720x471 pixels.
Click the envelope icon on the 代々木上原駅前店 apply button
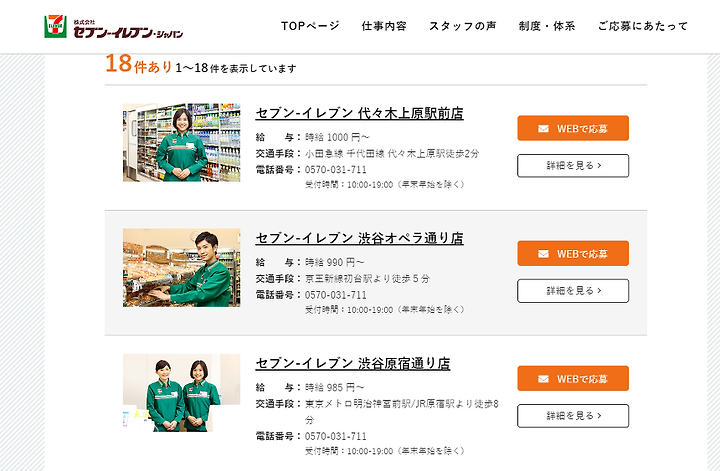click(x=543, y=129)
